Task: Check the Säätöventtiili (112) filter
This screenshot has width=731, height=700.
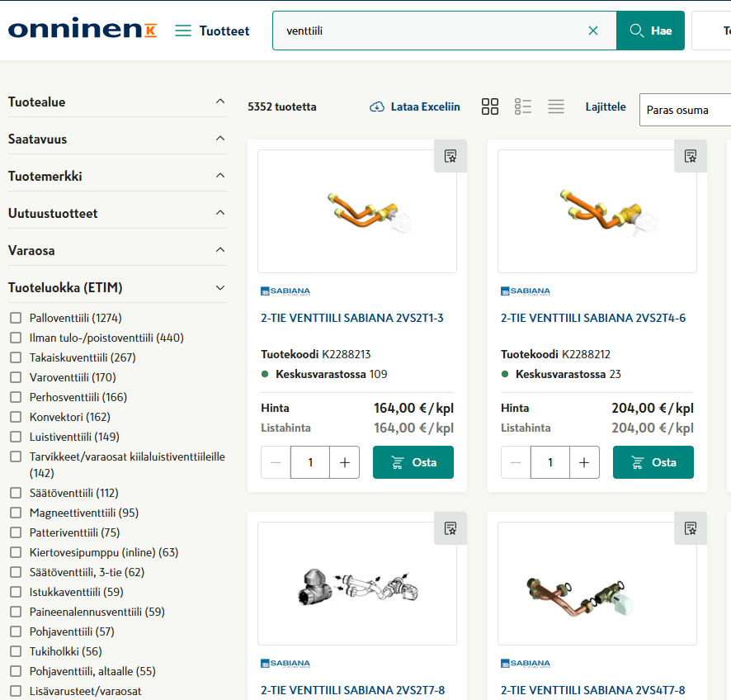Action: [16, 493]
